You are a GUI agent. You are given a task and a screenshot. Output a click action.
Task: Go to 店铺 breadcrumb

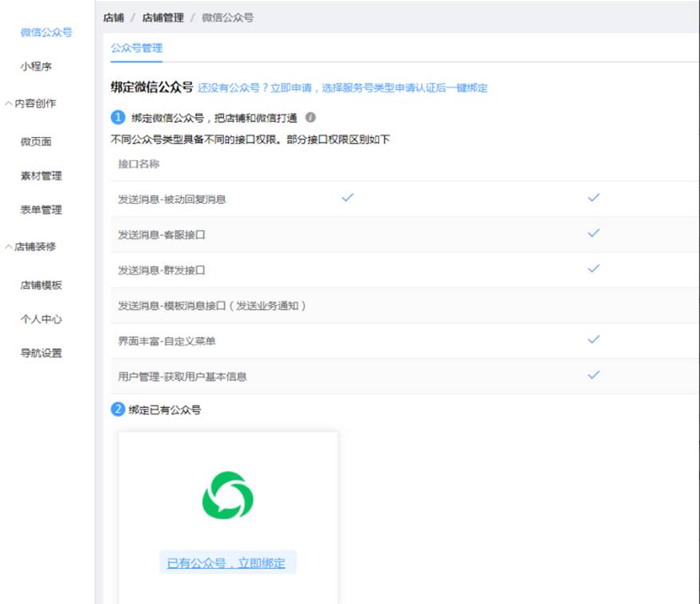pos(113,18)
